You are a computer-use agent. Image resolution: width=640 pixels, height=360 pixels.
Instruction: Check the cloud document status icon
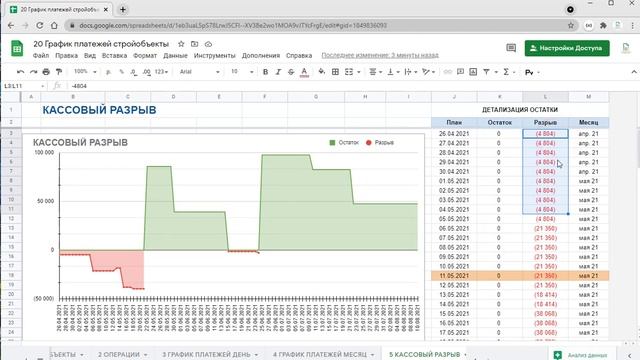(208, 44)
